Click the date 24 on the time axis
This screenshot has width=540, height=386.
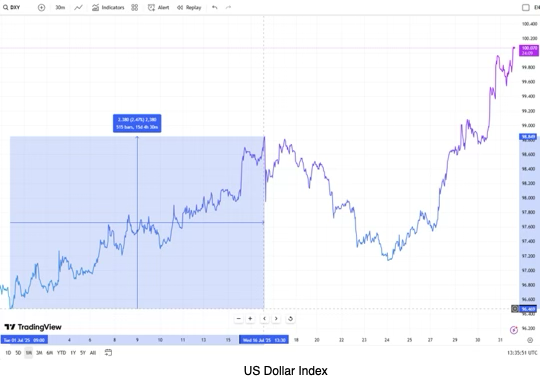click(x=387, y=340)
